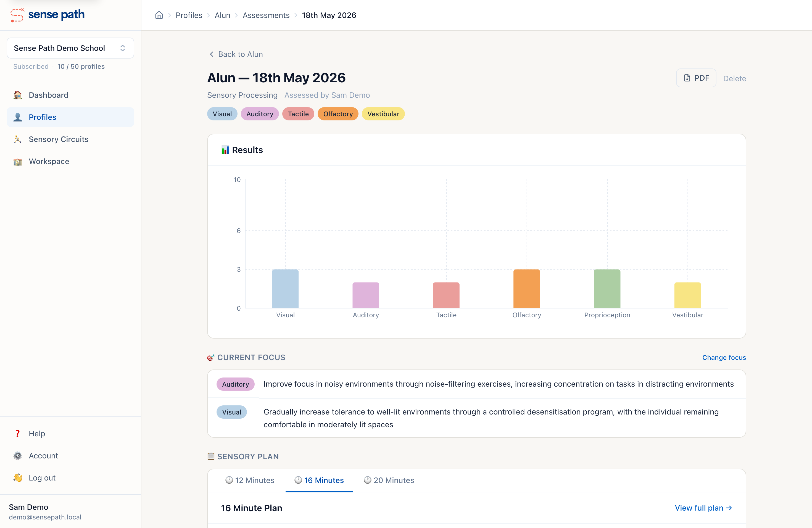
Task: Click the clock icon on 12 Minutes
Action: coord(229,480)
